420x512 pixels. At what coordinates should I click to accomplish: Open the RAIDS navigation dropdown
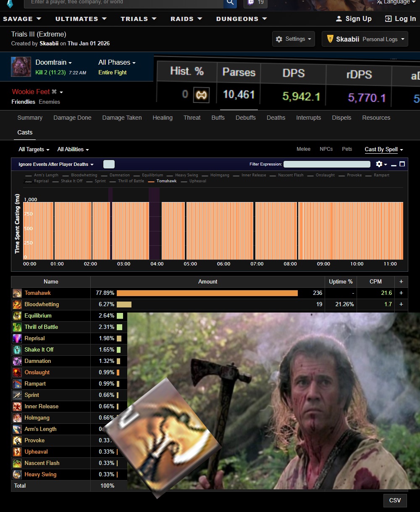(x=186, y=19)
